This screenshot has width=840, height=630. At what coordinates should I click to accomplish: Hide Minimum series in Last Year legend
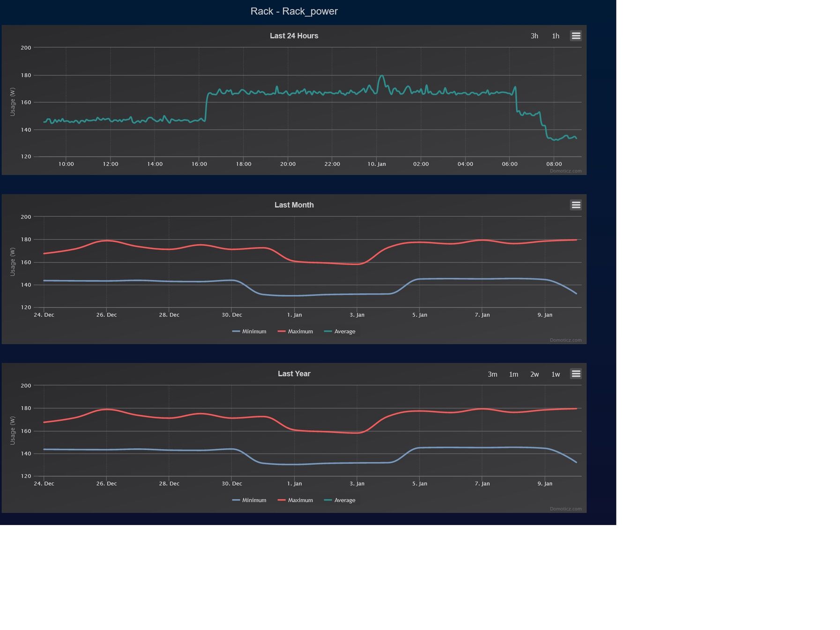point(249,500)
